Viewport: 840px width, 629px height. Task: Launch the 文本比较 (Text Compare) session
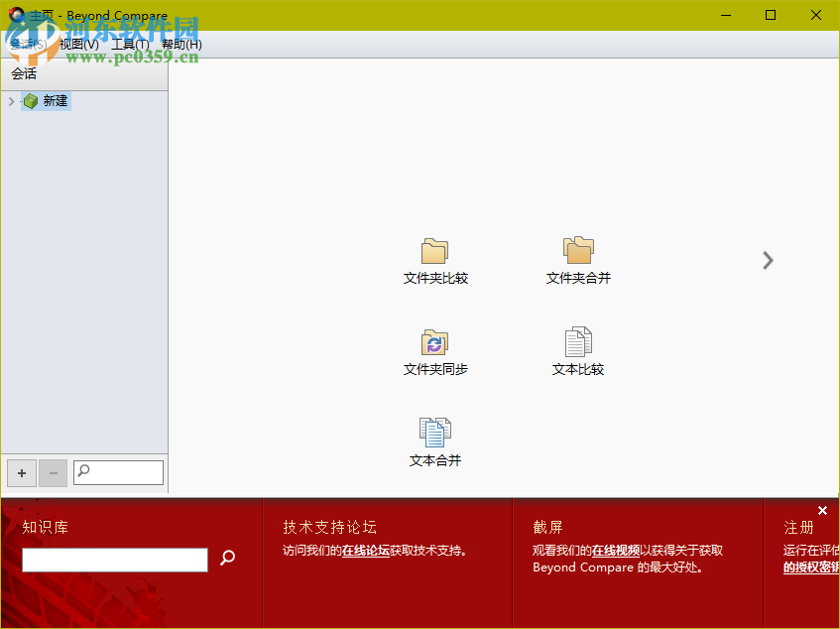[578, 350]
